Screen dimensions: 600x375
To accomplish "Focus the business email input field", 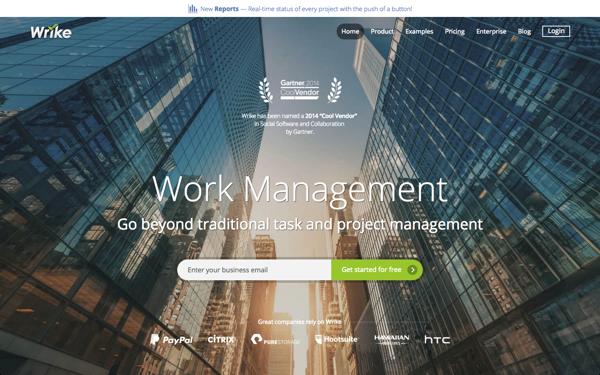I will (x=254, y=270).
